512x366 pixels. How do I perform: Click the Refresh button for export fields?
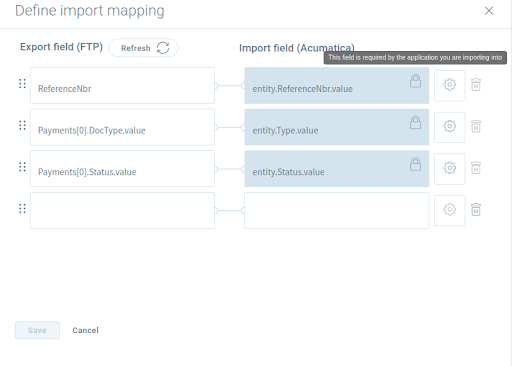tap(143, 48)
